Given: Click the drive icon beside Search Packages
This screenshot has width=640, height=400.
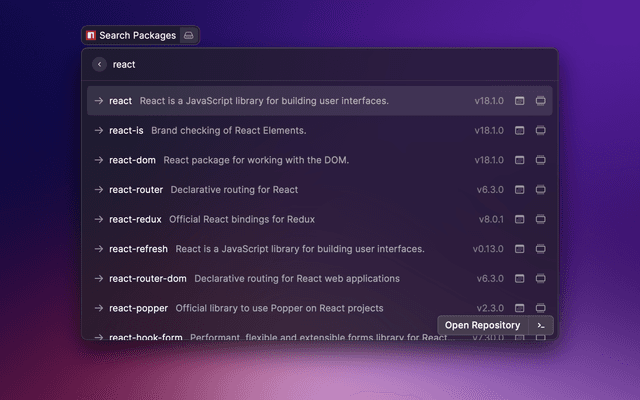Looking at the screenshot, I should 188,36.
